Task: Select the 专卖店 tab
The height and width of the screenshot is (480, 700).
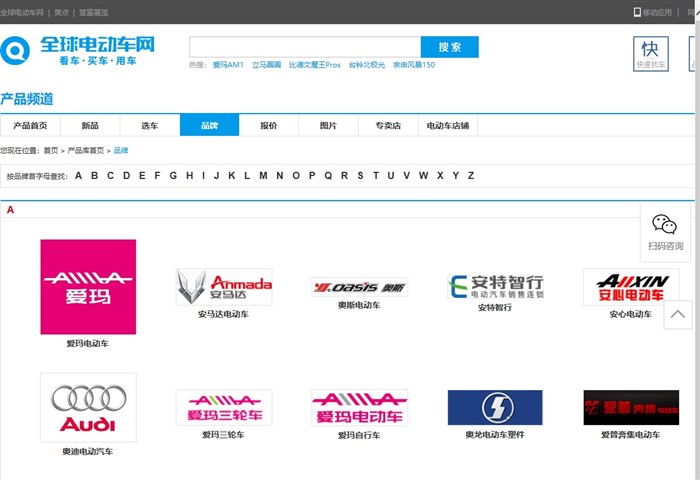Action: (x=388, y=125)
